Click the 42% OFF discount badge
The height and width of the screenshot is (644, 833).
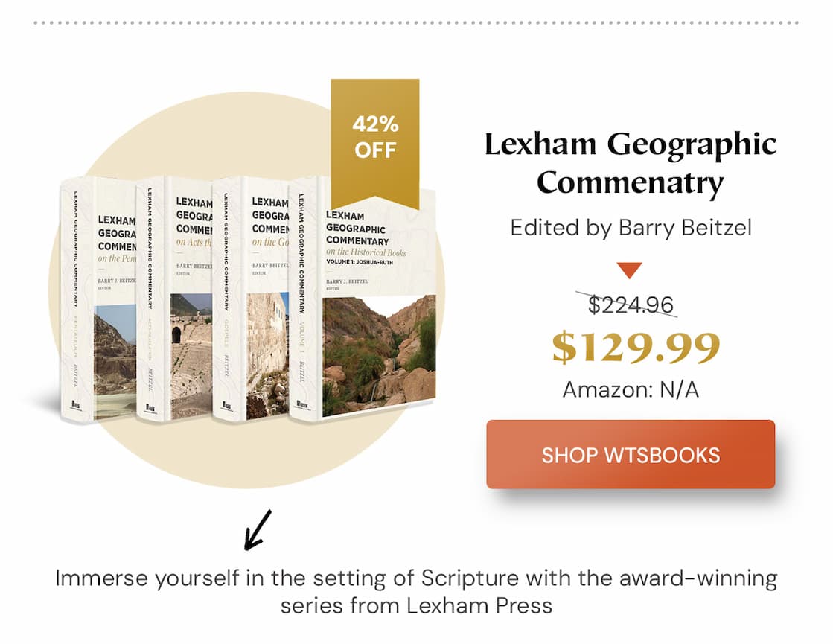click(x=374, y=134)
